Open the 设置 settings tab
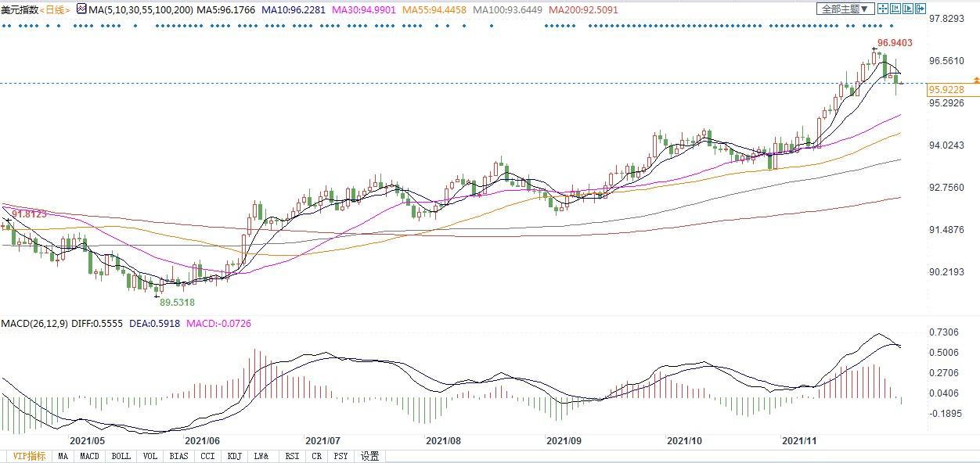The image size is (980, 463). 370,456
